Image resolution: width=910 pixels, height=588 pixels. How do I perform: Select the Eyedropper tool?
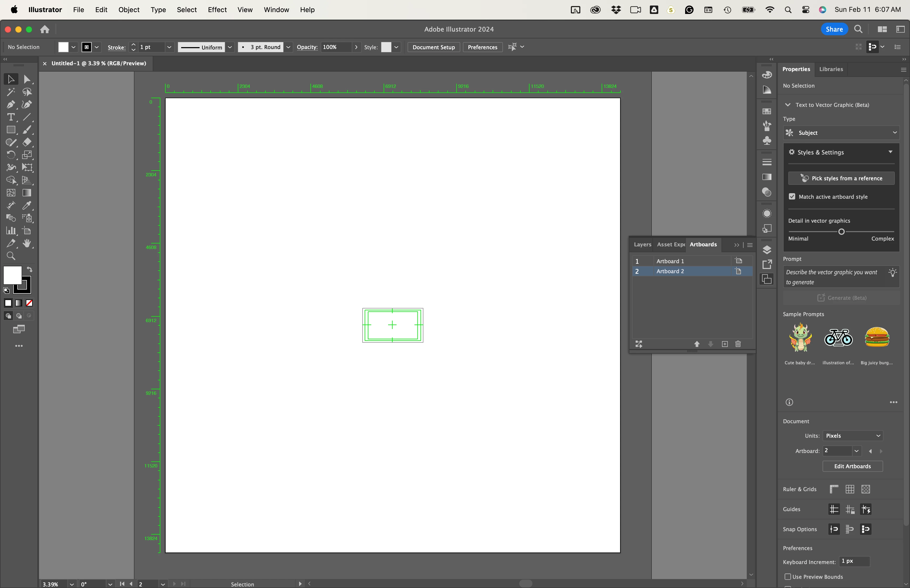(x=27, y=206)
